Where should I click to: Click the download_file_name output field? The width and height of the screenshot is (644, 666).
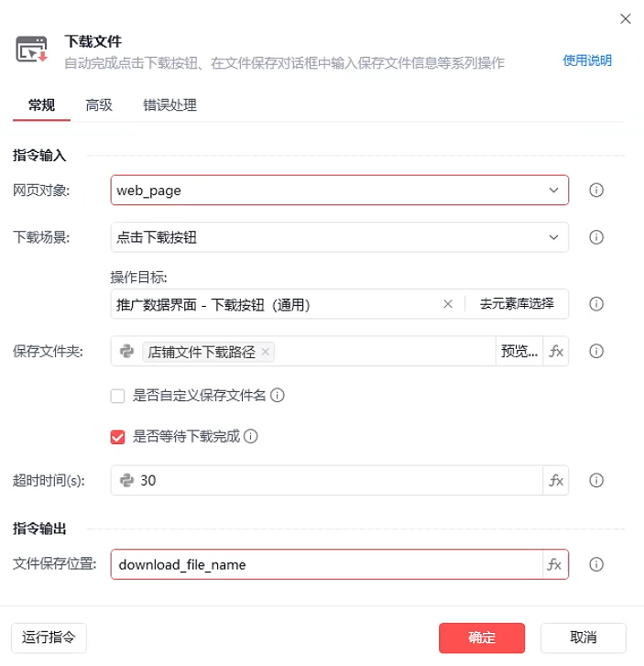325,564
